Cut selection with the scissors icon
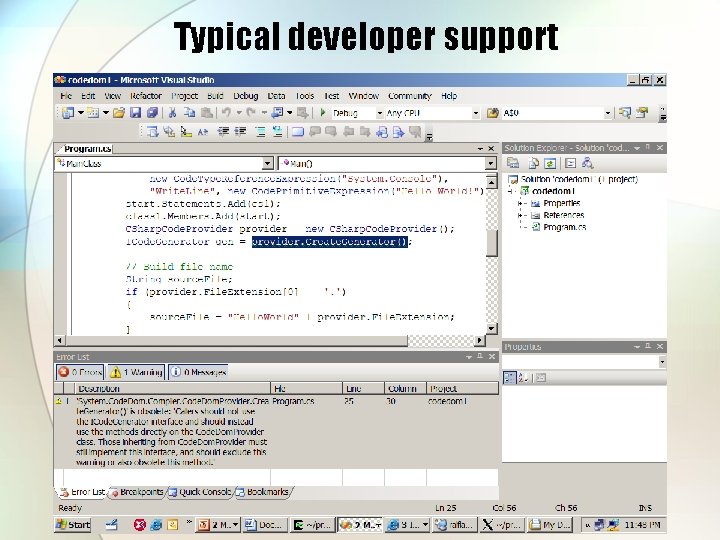This screenshot has height=540, width=720. [173, 112]
